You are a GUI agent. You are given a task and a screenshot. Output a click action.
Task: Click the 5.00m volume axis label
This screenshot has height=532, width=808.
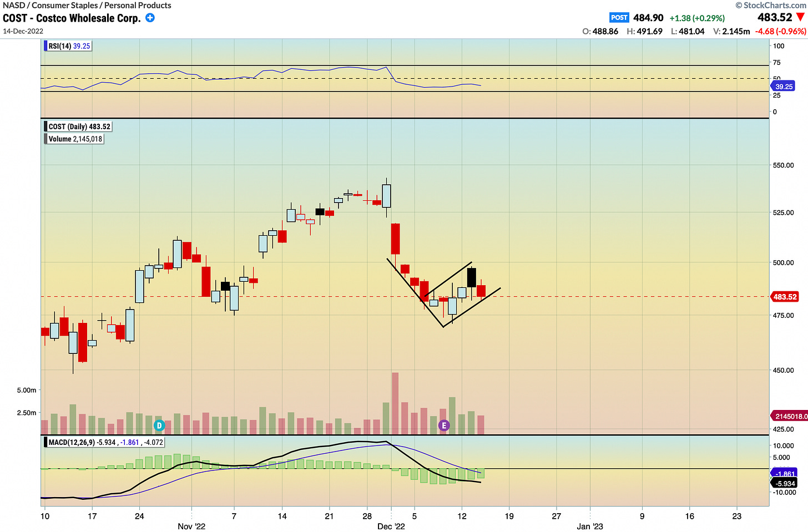tap(27, 390)
